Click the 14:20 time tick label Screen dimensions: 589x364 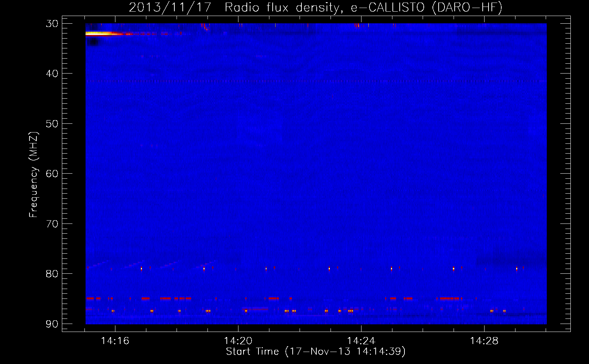click(238, 341)
